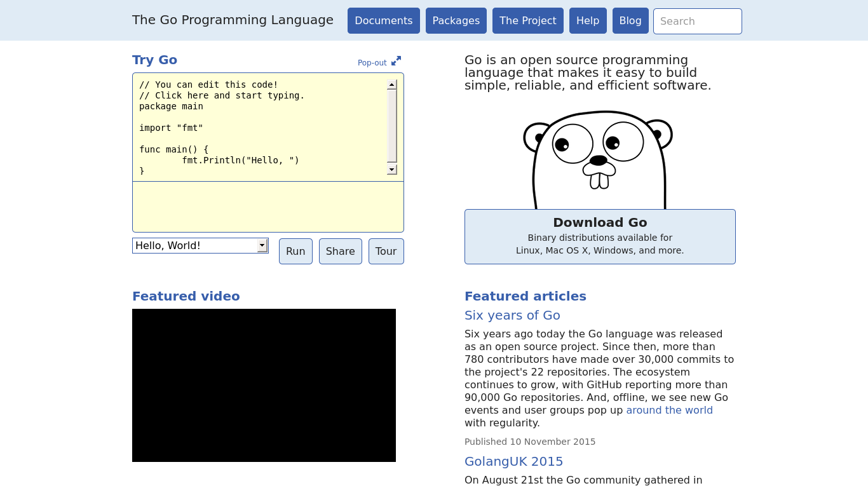
Task: Click the code editor scroll-up arrow
Action: tap(392, 85)
